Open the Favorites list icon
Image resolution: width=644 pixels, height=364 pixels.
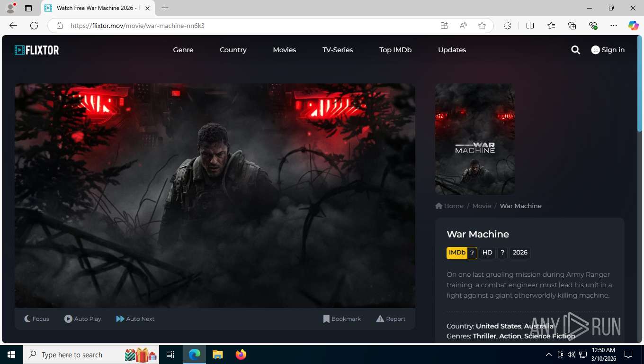point(551,26)
